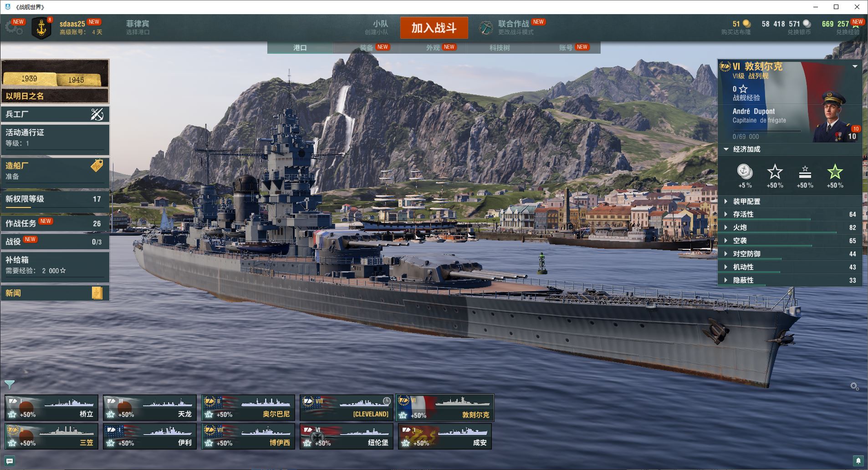Screen dimensions: 868x470
Task: Click the 加入战斗 button
Action: click(x=434, y=28)
